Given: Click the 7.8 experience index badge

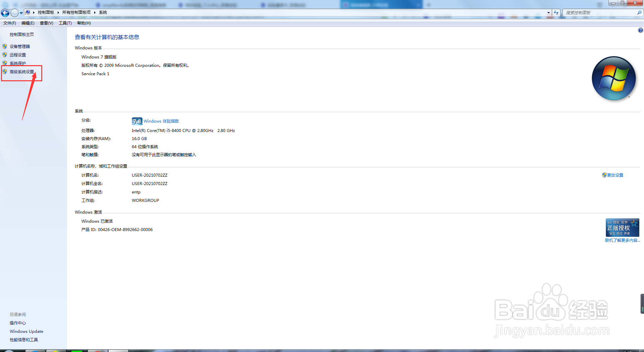Looking at the screenshot, I should (x=137, y=121).
